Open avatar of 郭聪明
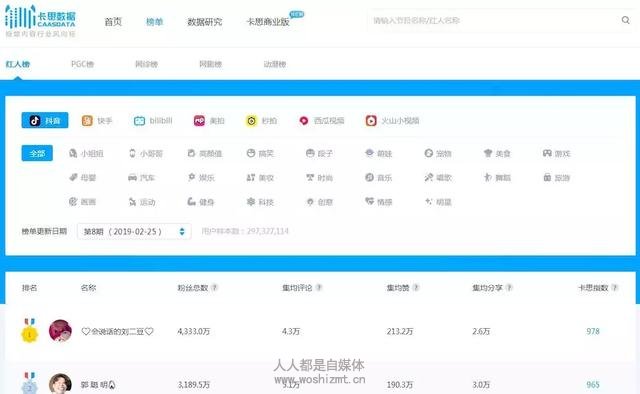Screen dimensions: 640x394 pyautogui.click(x=60, y=384)
